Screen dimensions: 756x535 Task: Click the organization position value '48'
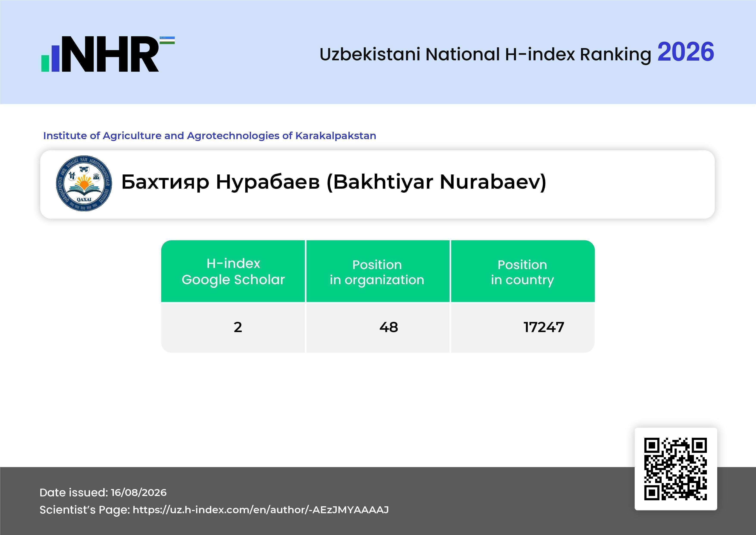tap(389, 327)
